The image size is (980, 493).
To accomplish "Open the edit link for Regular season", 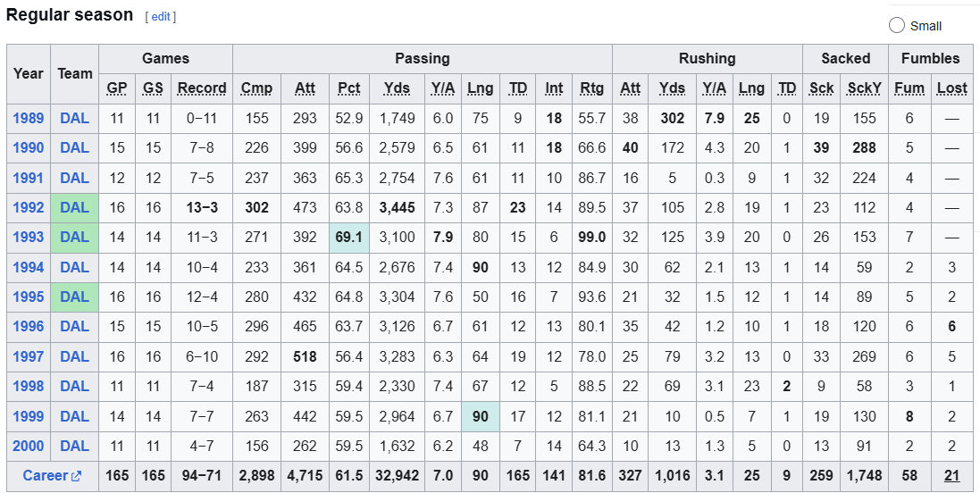I will (x=161, y=17).
